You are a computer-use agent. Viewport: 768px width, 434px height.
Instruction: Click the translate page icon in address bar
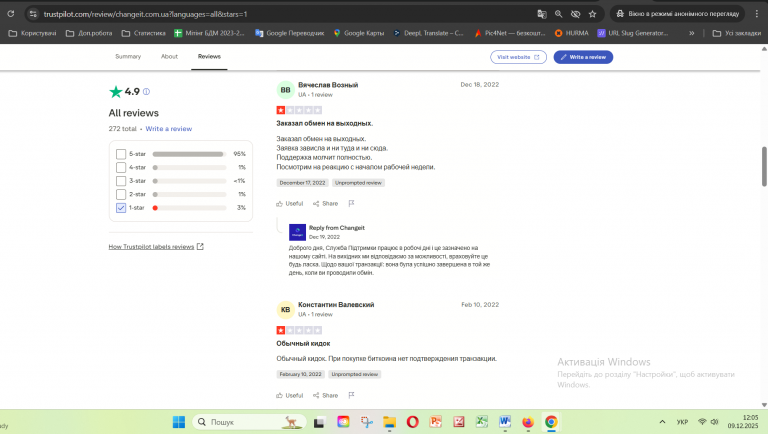pos(542,14)
